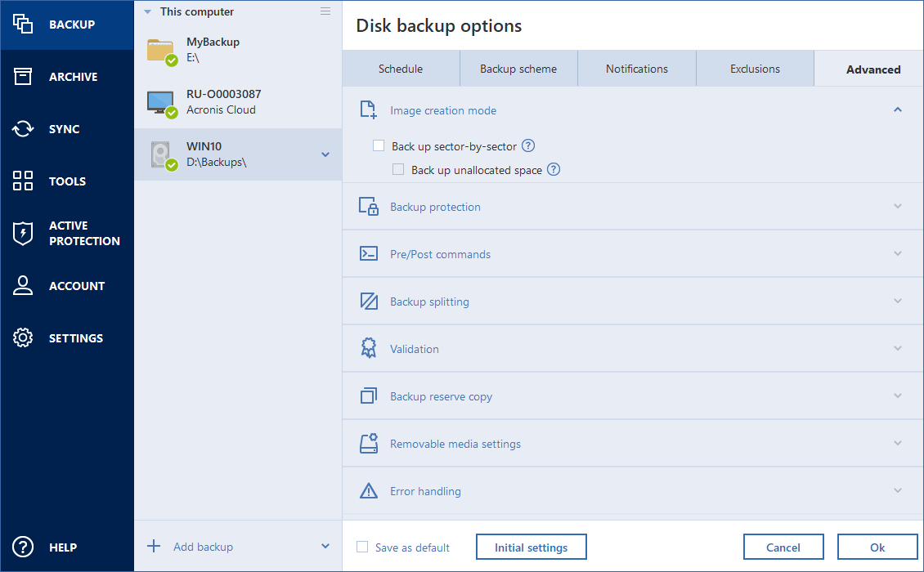
Task: Click help icon beside Back up sector-by-sector
Action: (x=528, y=146)
